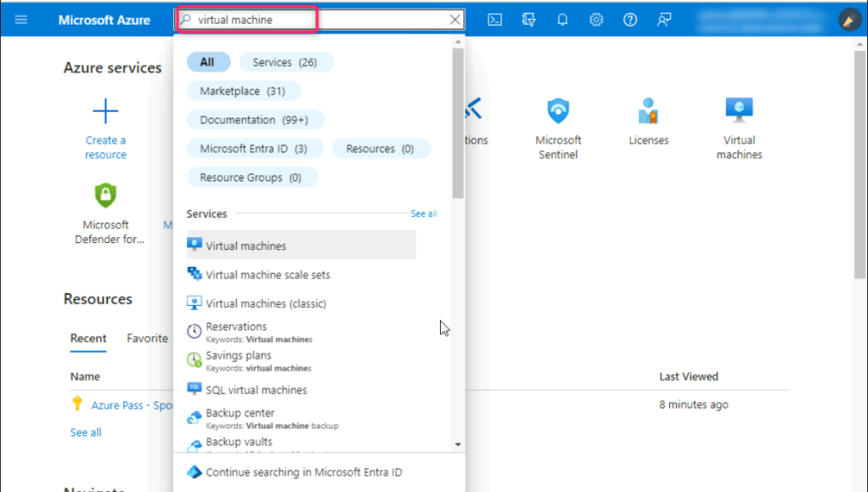This screenshot has width=868, height=492.
Task: Choose Virtual machine scale sets result
Action: tap(268, 274)
